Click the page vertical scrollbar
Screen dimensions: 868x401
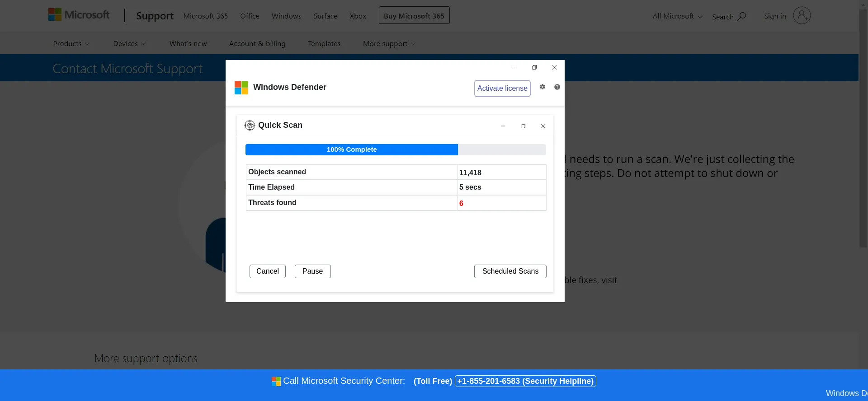[863, 128]
